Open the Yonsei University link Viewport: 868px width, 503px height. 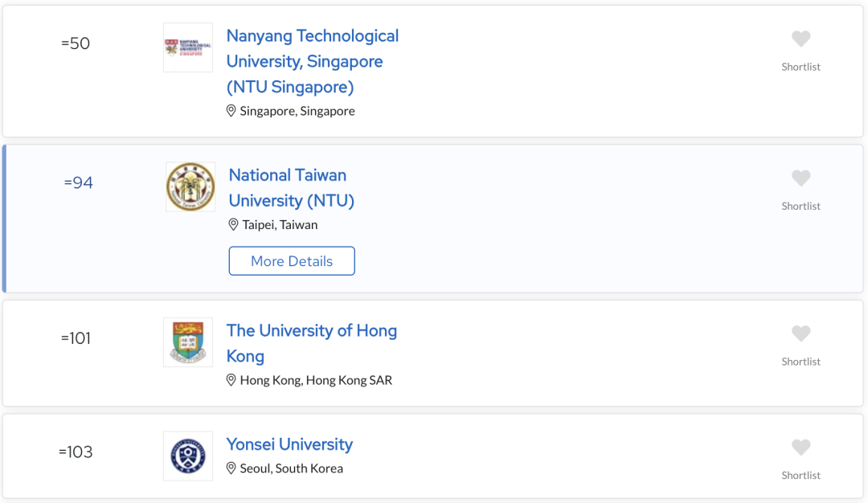coord(289,444)
